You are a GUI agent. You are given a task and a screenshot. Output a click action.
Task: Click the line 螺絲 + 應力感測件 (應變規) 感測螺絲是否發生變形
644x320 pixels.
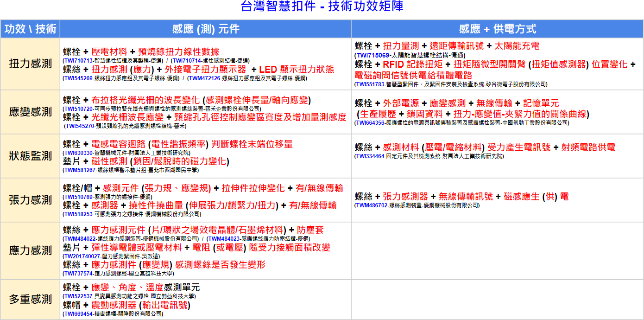pyautogui.click(x=164, y=265)
